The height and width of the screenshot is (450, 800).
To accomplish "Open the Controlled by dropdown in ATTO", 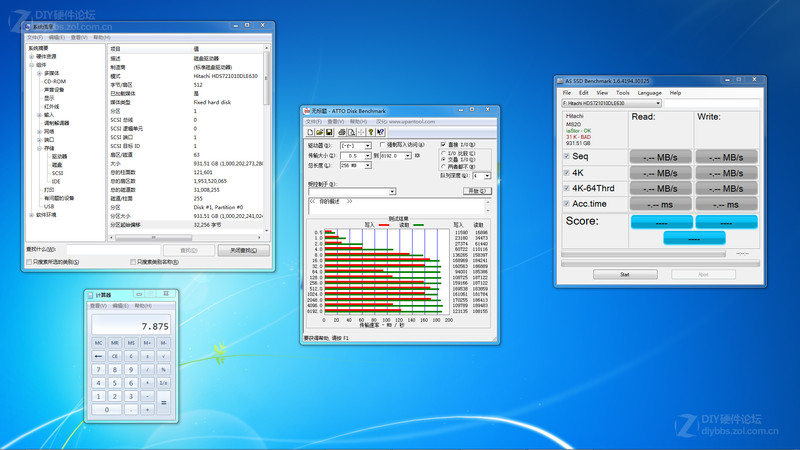I will (x=392, y=192).
